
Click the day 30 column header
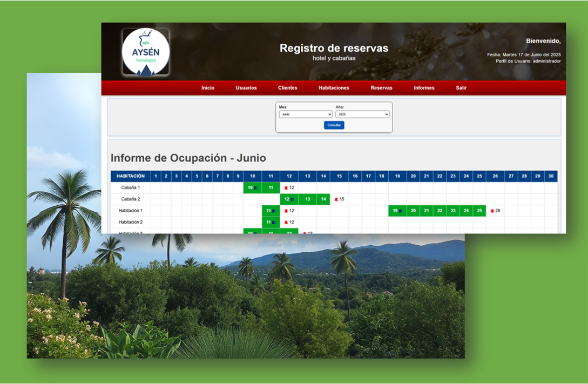(x=551, y=176)
